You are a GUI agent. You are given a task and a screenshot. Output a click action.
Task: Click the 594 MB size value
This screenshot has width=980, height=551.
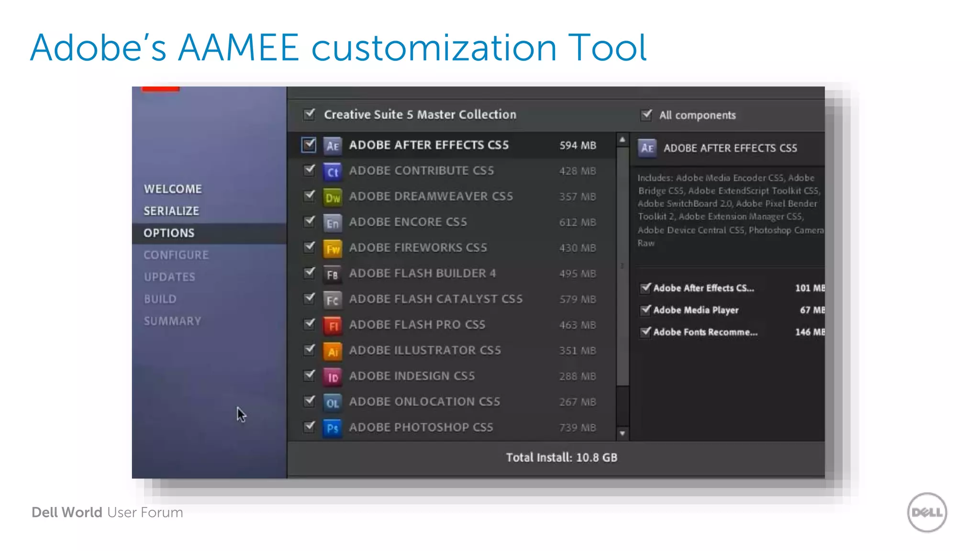click(x=578, y=145)
